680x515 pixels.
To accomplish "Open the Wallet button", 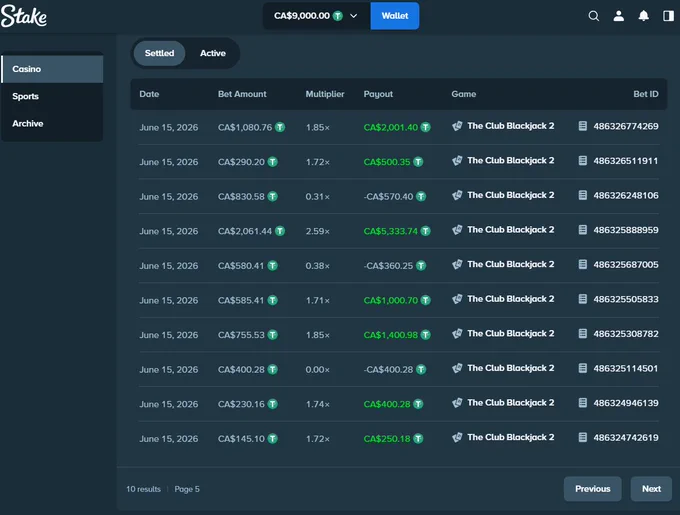I will tap(395, 16).
